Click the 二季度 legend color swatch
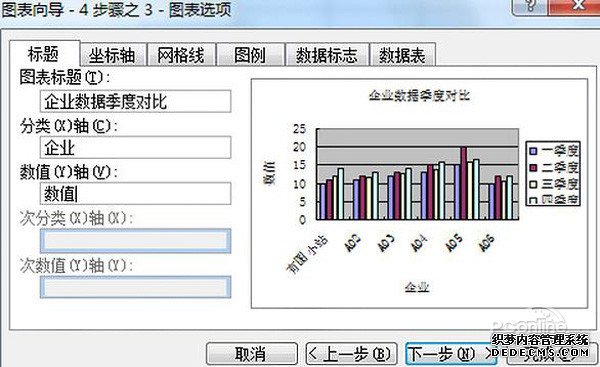The image size is (600, 367). pyautogui.click(x=533, y=168)
